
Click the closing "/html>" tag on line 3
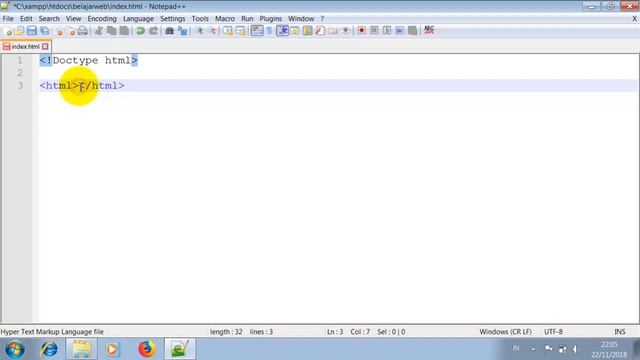tap(105, 86)
